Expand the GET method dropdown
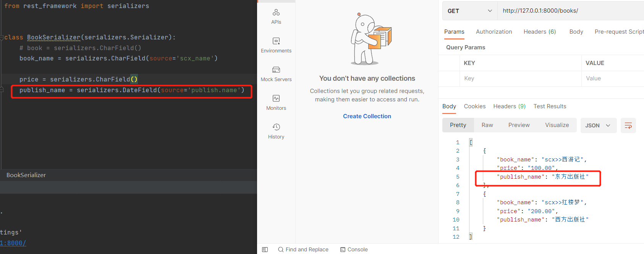Image resolution: width=644 pixels, height=254 pixels. [469, 11]
